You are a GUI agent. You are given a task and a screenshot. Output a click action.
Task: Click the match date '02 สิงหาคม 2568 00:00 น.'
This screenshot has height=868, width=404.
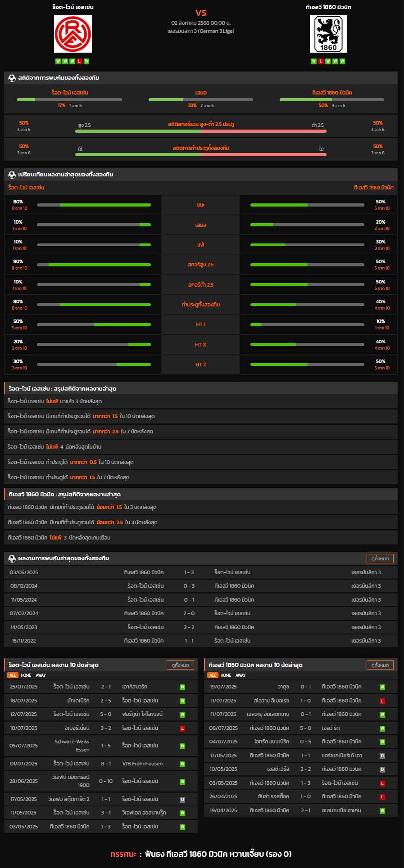click(201, 22)
